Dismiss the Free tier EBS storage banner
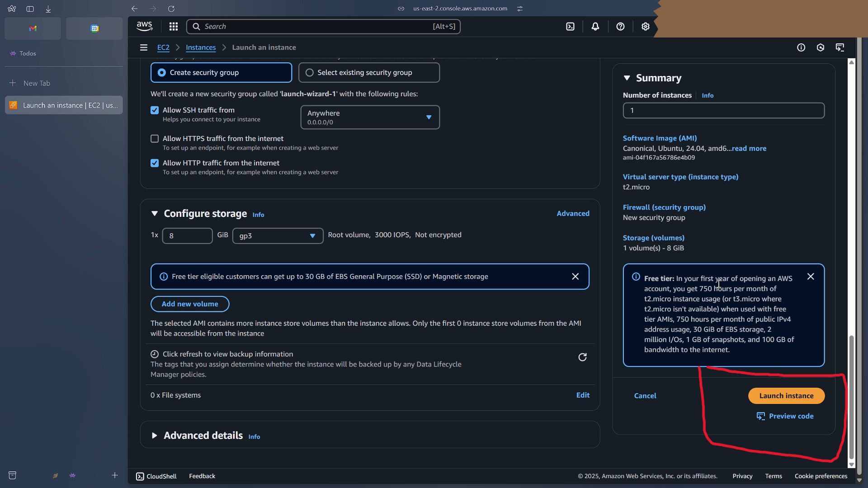868x488 pixels. click(x=575, y=277)
